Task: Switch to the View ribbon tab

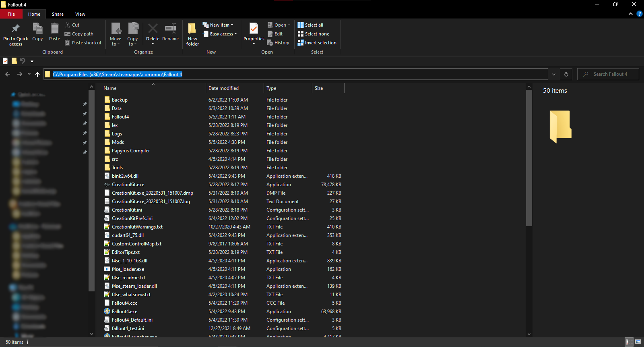Action: (80, 14)
